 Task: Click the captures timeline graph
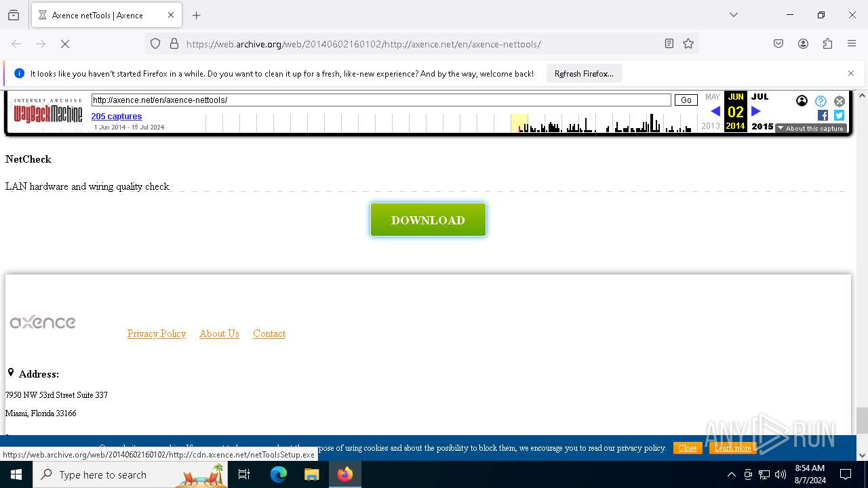451,123
